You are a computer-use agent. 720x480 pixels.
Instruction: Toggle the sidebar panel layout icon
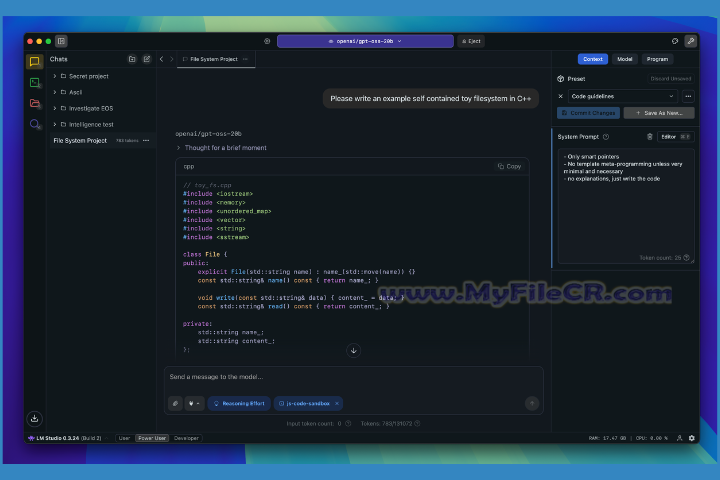tap(61, 41)
